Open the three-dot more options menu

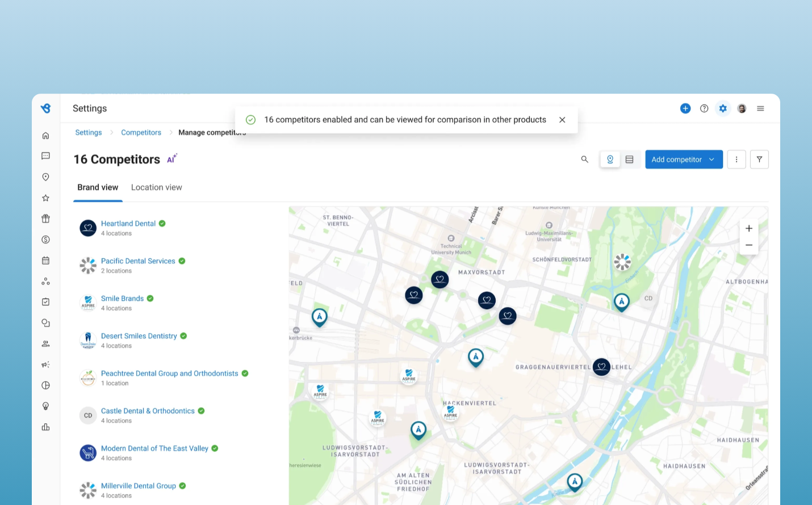point(736,159)
